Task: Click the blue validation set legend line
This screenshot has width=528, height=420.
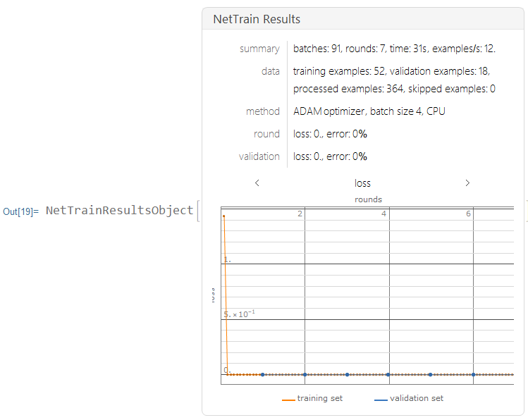Action: tap(381, 400)
